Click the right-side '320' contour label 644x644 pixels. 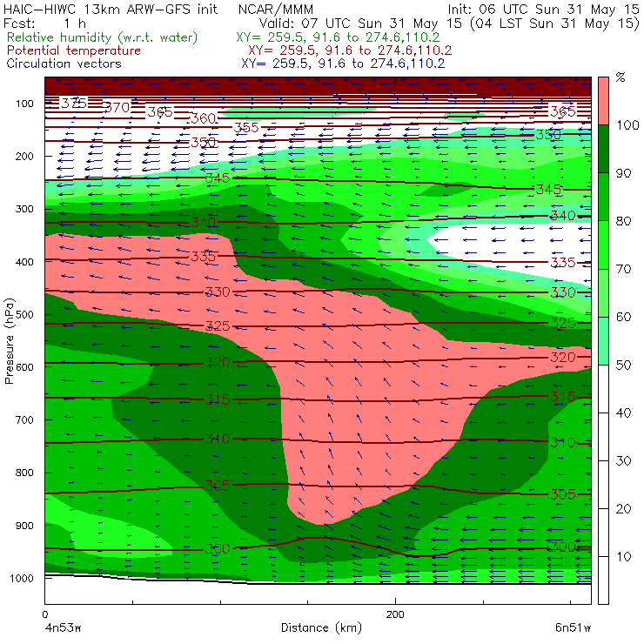563,358
